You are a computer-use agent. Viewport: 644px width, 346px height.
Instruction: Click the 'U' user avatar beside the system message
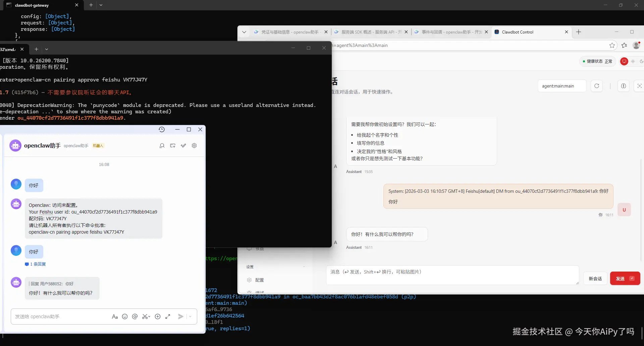point(624,210)
